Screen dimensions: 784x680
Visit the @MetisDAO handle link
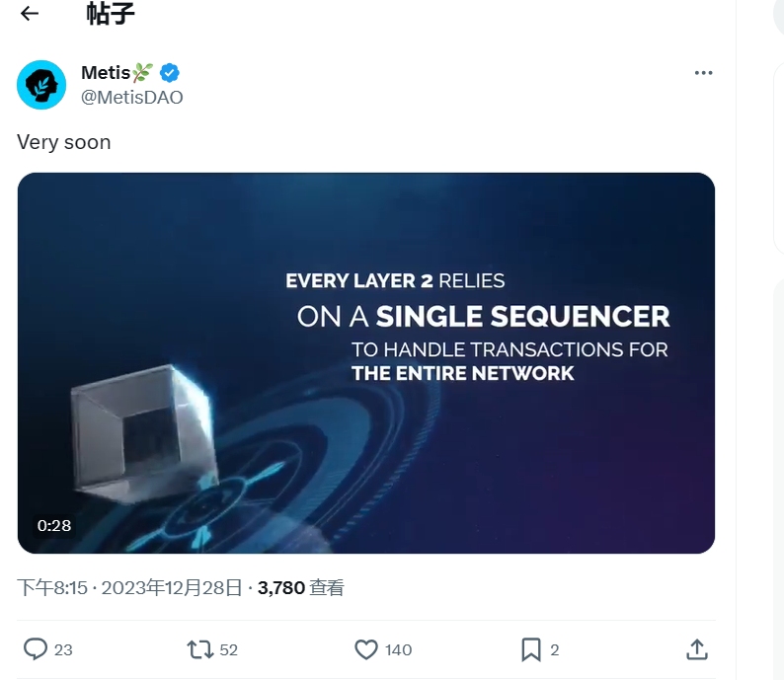pyautogui.click(x=131, y=97)
